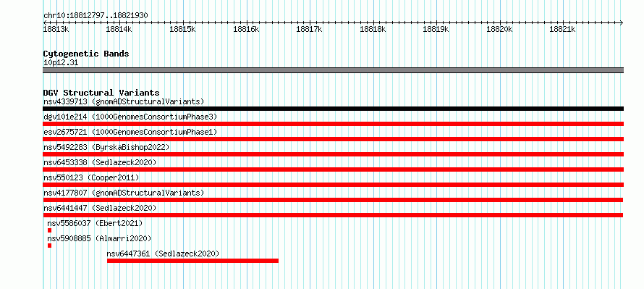The width and height of the screenshot is (644, 289).
Task: Open the dgv101e214 1000GenomesConsortiumPhase3 label
Action: coord(130,117)
